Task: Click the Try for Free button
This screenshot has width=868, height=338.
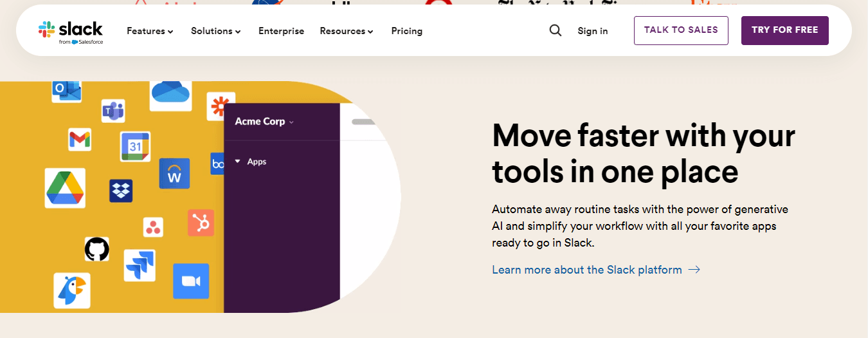Action: [x=785, y=30]
